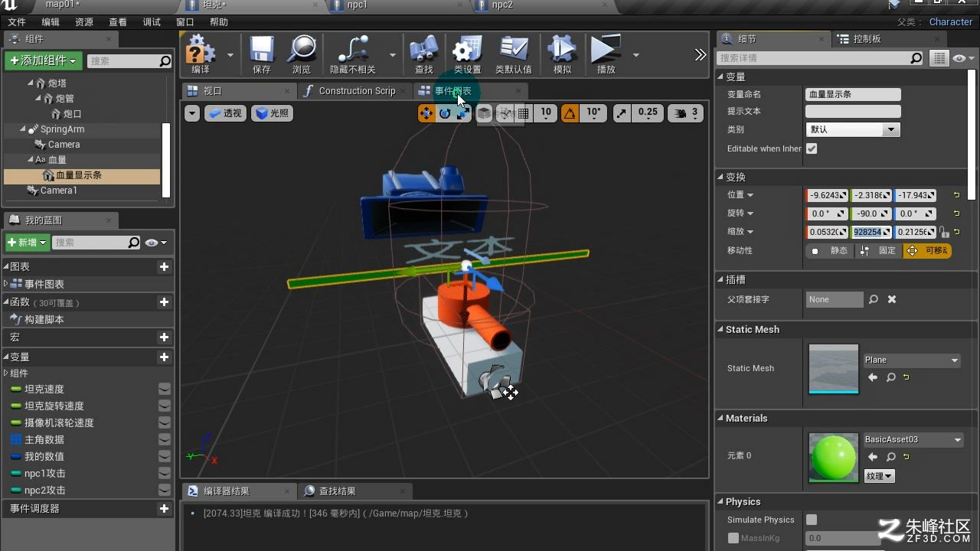
Task: Toggle grid snapping in the viewport toolbar
Action: [x=524, y=113]
